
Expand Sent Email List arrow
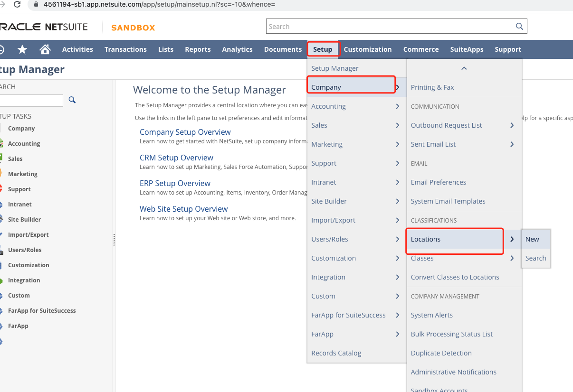click(x=512, y=144)
